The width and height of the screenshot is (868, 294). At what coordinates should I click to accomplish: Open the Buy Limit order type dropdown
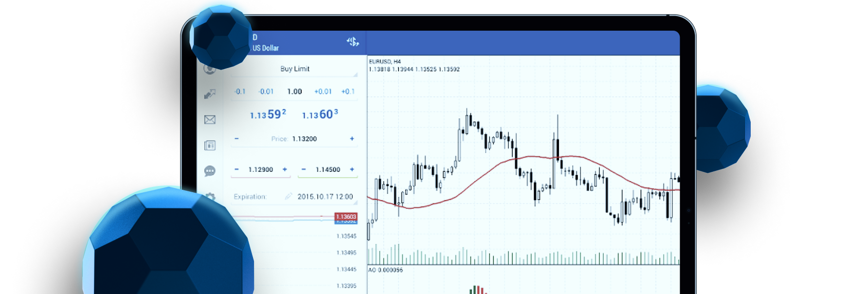click(295, 69)
